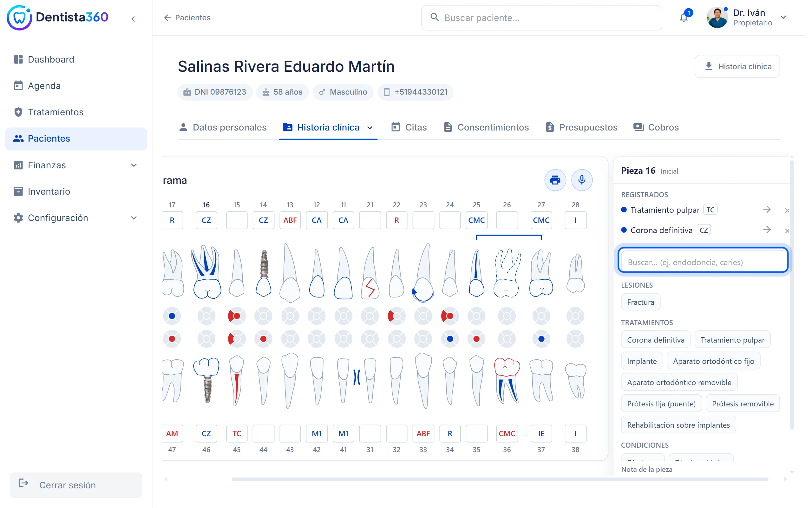This screenshot has height=508, width=812.
Task: Toggle the surface circle for upper tooth 24
Action: [450, 316]
